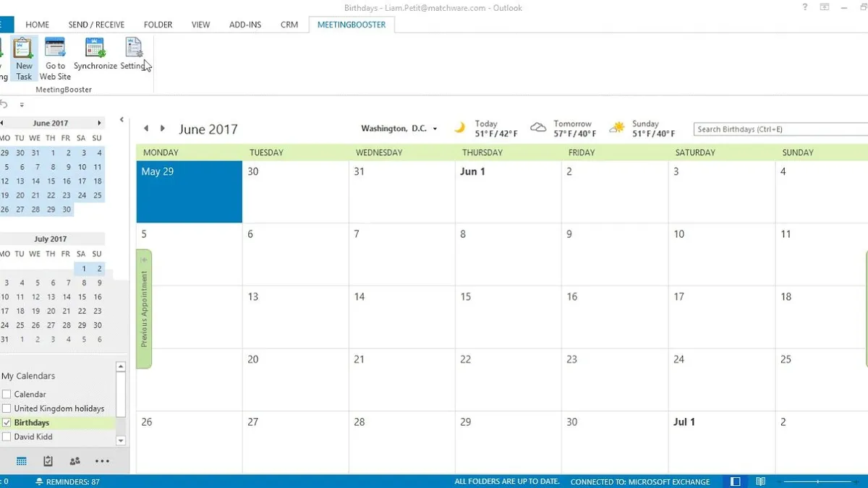The image size is (868, 488).
Task: Click ALL FOLDERS ARE UP TO DATE status
Action: (x=507, y=481)
